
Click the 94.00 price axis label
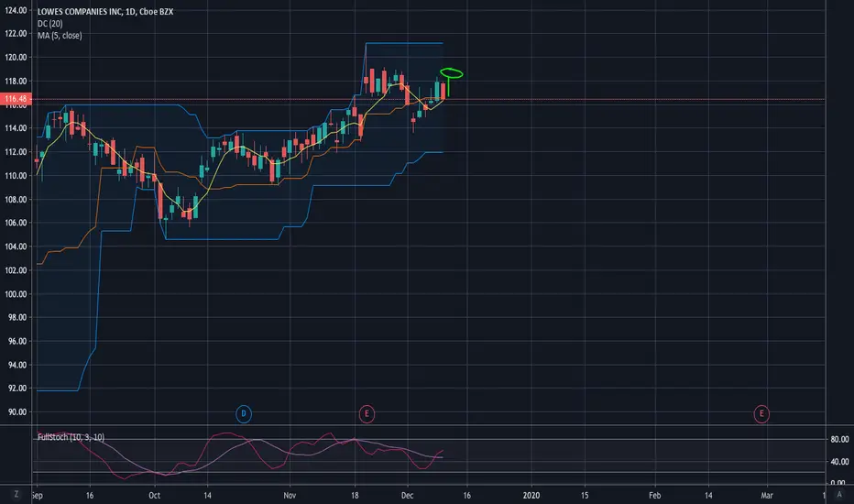pos(16,365)
